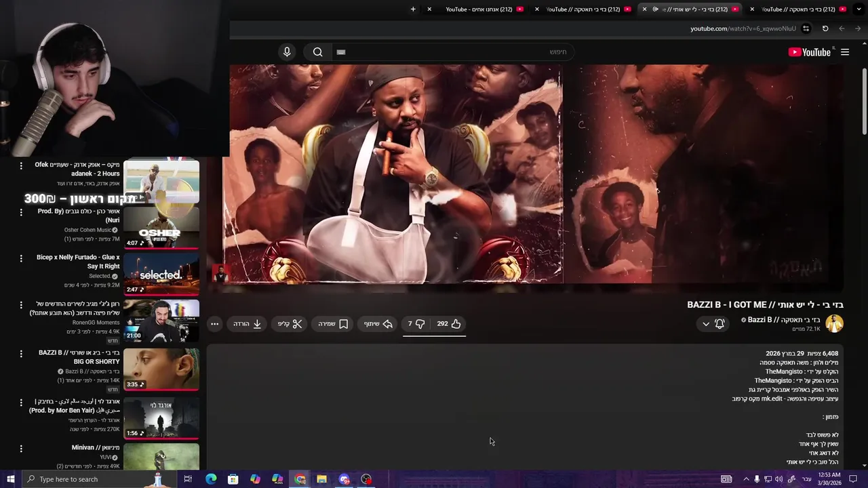
Task: Open the tab search dropdown arrow
Action: 859,9
